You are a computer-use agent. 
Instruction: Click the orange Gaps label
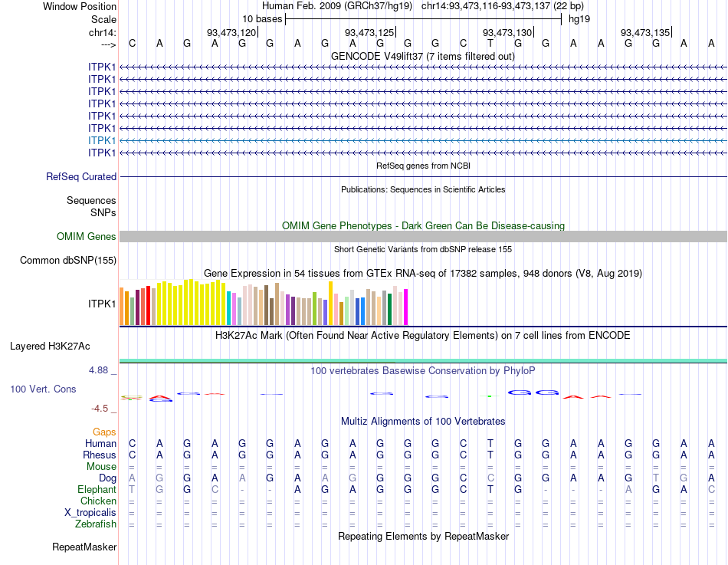[104, 432]
